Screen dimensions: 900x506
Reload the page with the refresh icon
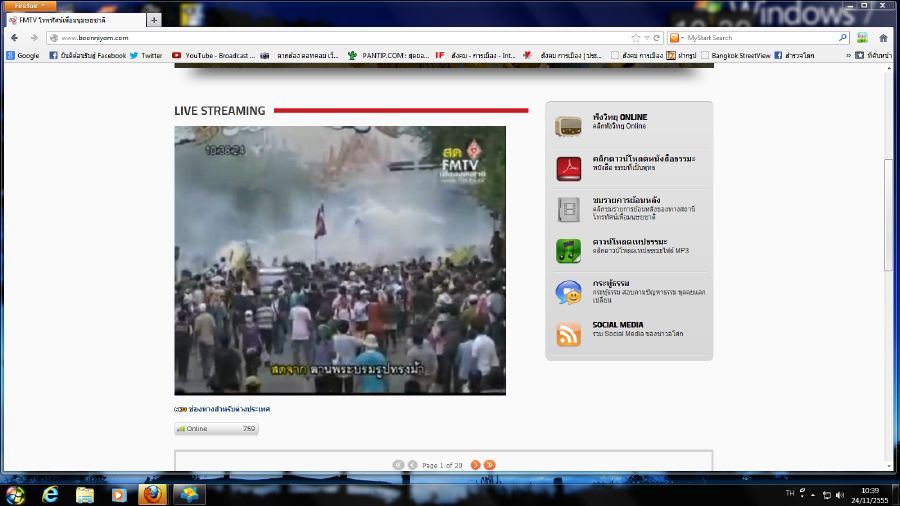[x=656, y=38]
